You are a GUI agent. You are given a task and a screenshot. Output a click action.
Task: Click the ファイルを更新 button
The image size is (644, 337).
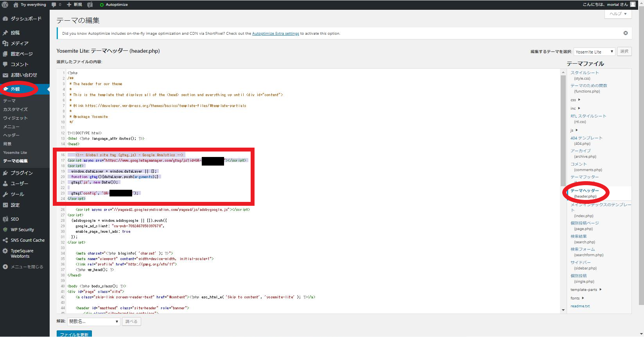74,334
